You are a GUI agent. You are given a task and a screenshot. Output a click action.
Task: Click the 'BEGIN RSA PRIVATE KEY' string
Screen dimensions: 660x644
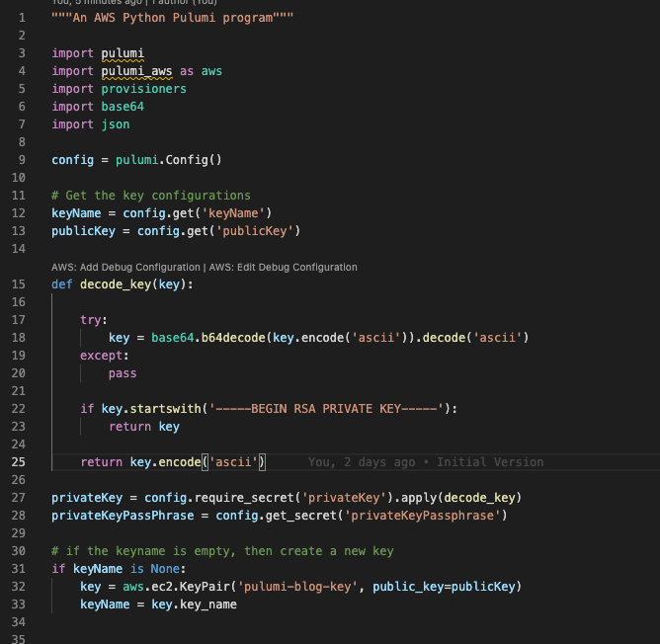pyautogui.click(x=326, y=409)
